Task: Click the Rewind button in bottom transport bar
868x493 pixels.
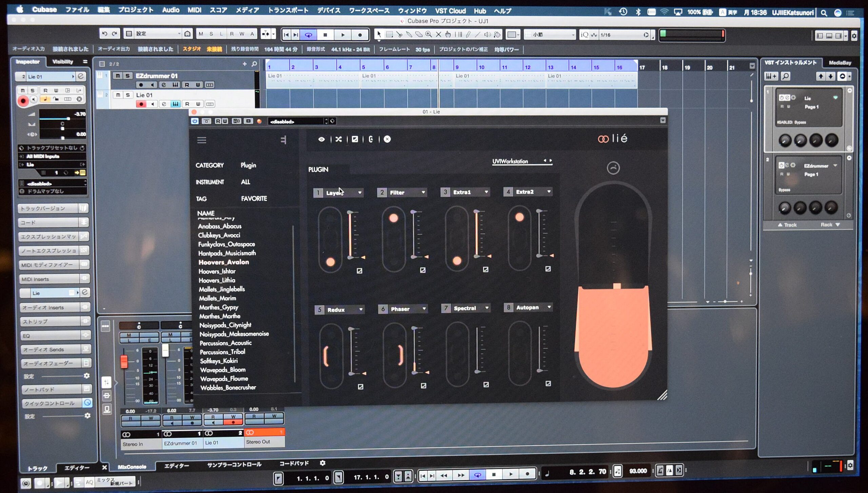Action: point(443,475)
